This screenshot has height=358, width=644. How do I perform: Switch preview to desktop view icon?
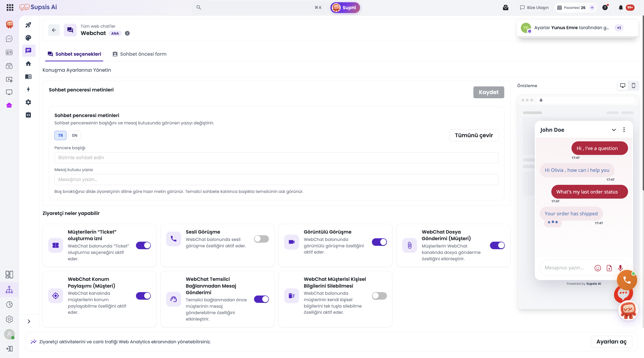[x=623, y=86]
